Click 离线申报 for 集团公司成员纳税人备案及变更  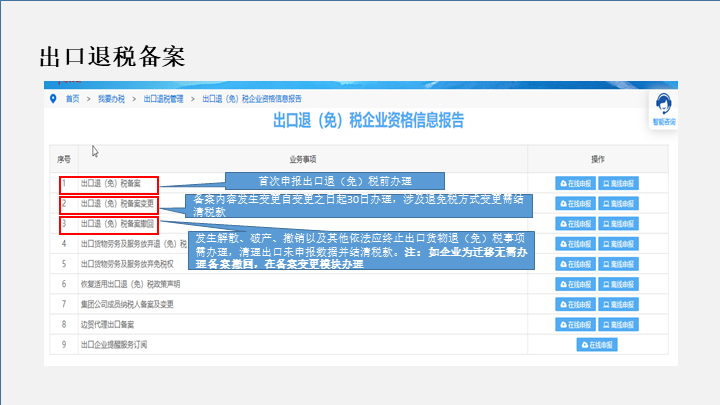pos(618,304)
